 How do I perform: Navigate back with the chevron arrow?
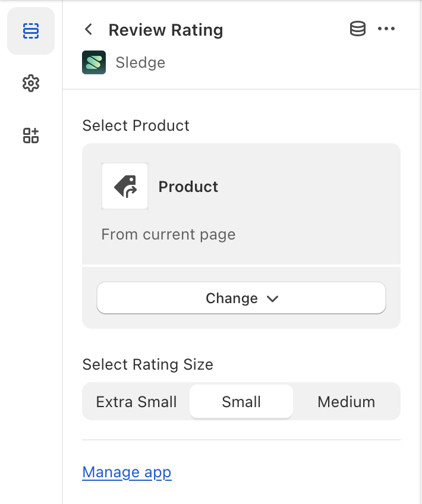[88, 29]
